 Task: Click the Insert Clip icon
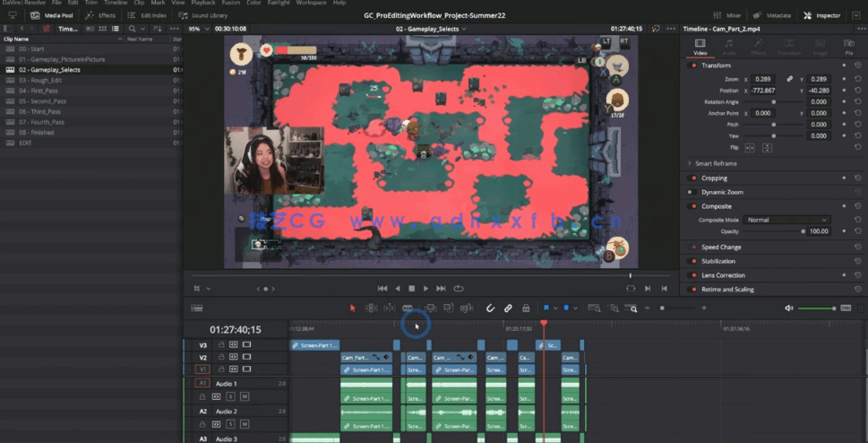tap(430, 308)
